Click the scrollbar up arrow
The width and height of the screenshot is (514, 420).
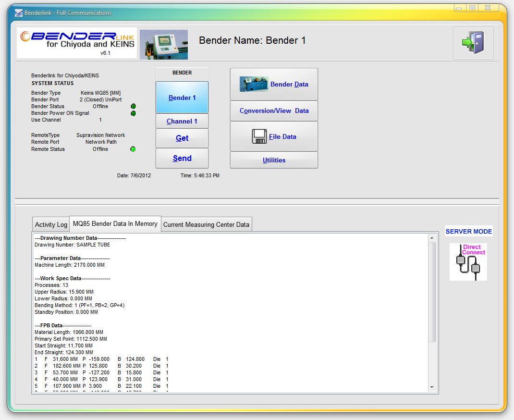point(431,238)
